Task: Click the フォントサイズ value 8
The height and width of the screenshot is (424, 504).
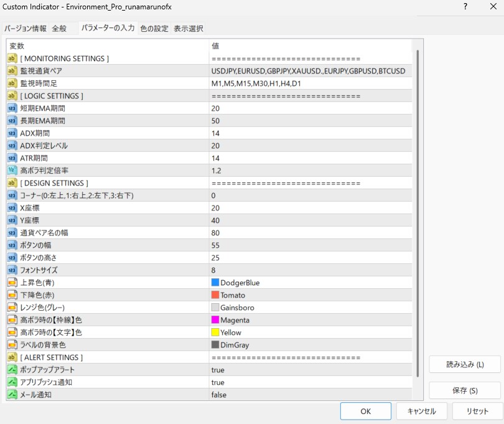Action: [x=213, y=270]
